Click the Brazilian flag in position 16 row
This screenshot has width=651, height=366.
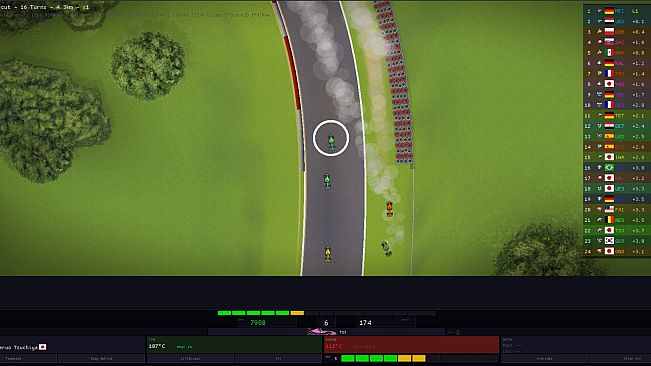[x=609, y=168]
